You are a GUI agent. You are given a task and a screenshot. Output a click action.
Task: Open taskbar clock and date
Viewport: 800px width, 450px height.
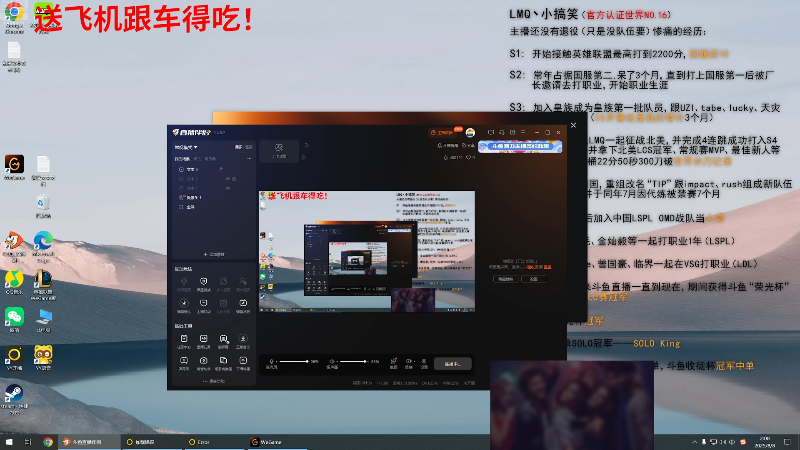pyautogui.click(x=765, y=442)
